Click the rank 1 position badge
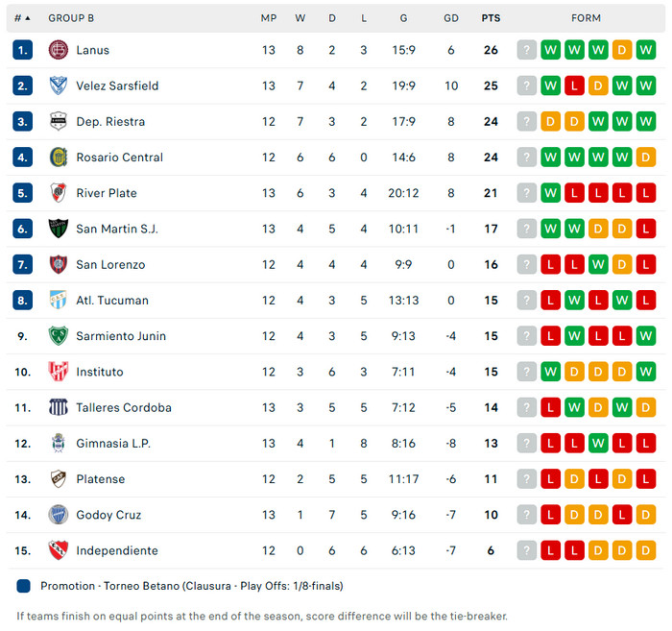 pos(23,50)
